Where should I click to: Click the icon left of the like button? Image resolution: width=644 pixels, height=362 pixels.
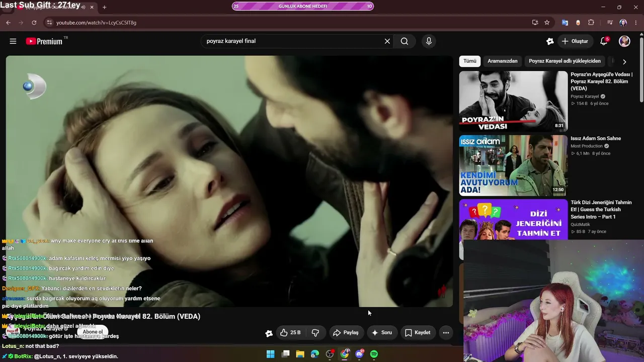[269, 333]
